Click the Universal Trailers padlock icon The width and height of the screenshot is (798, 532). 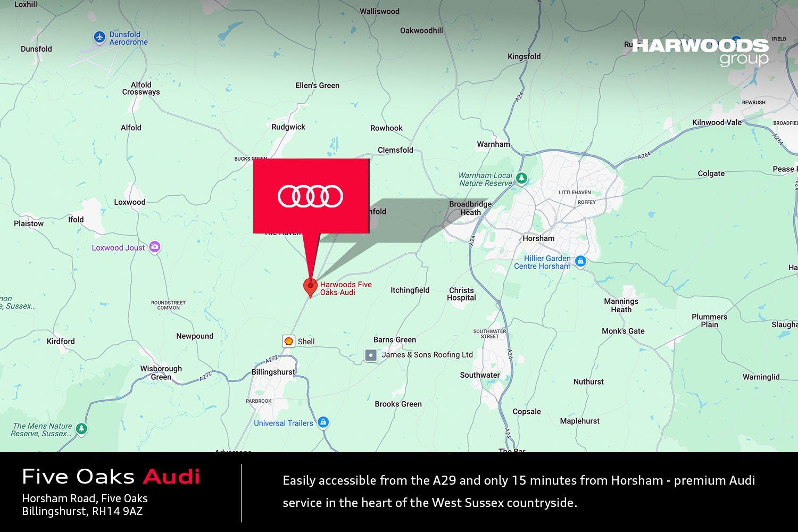tap(323, 422)
